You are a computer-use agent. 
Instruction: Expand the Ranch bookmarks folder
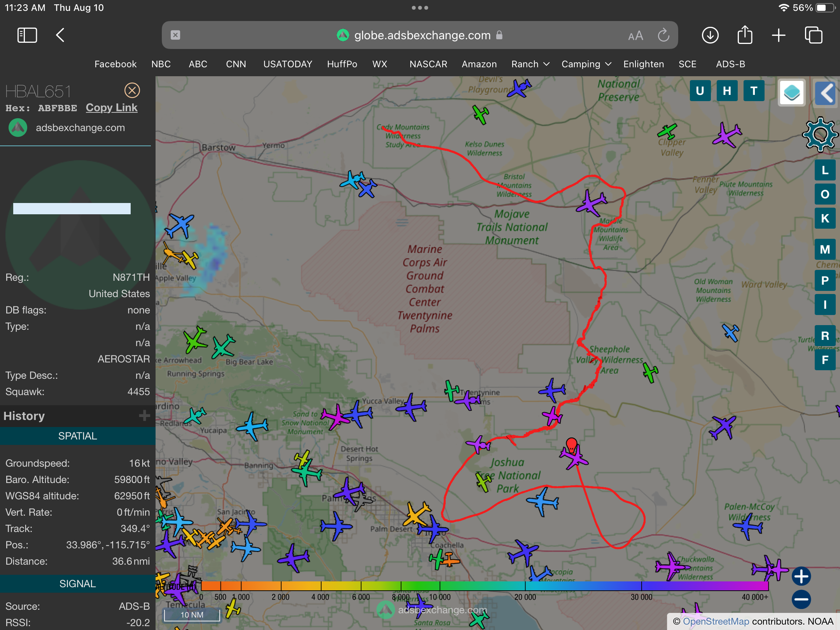(x=530, y=64)
